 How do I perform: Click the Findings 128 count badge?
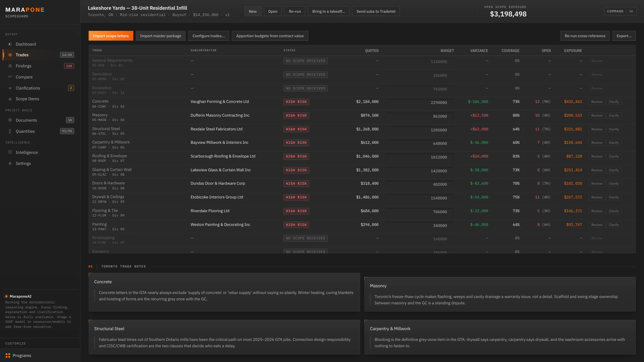point(69,66)
